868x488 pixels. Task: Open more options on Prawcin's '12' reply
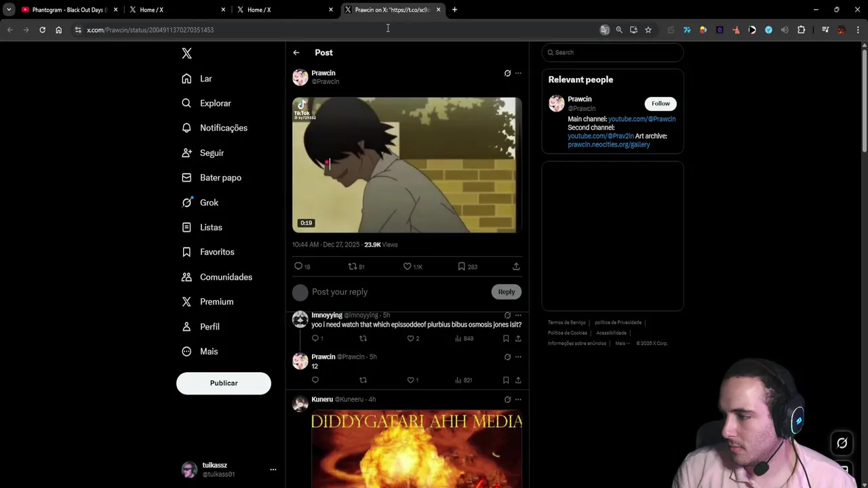(518, 357)
